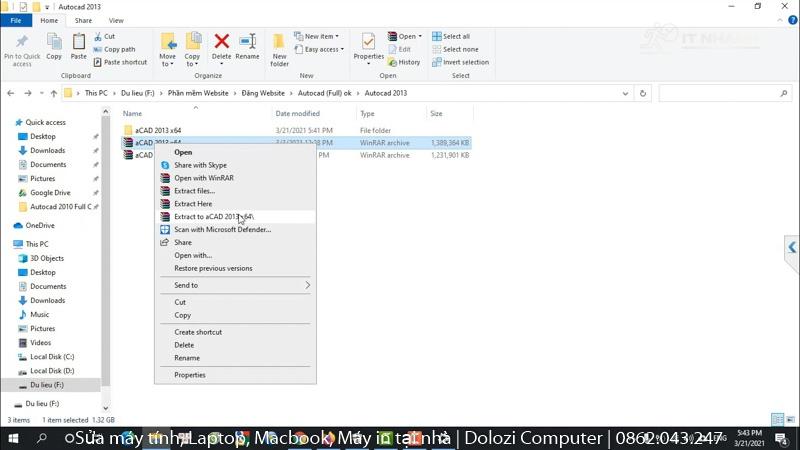
Task: Select the Home ribbon tab
Action: 49,20
